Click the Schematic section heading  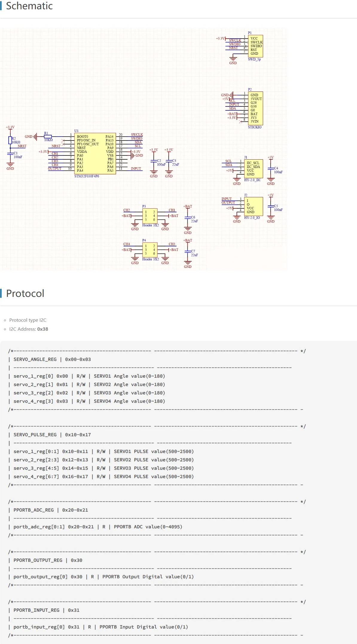(x=29, y=6)
